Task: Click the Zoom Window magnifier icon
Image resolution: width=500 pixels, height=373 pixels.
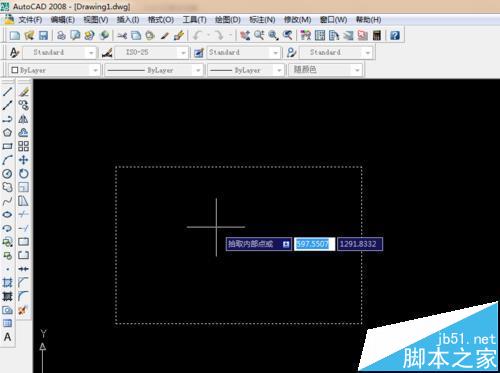Action: 273,35
